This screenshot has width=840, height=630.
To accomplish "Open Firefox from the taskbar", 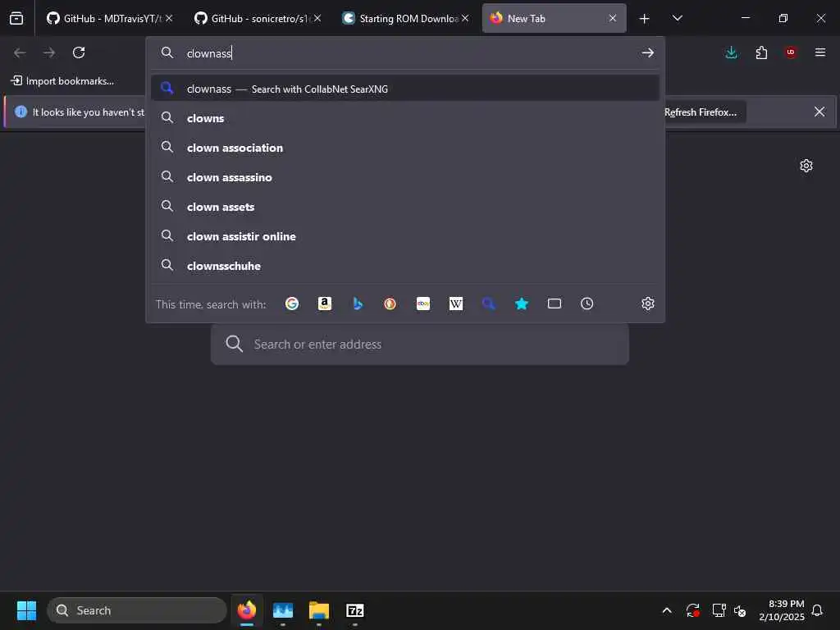I will pos(246,610).
